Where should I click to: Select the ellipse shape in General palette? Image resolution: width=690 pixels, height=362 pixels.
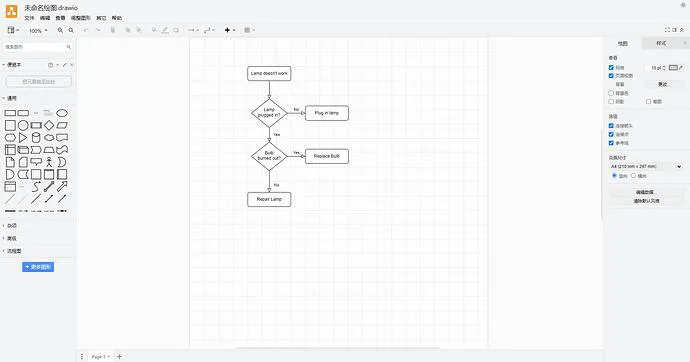62,113
